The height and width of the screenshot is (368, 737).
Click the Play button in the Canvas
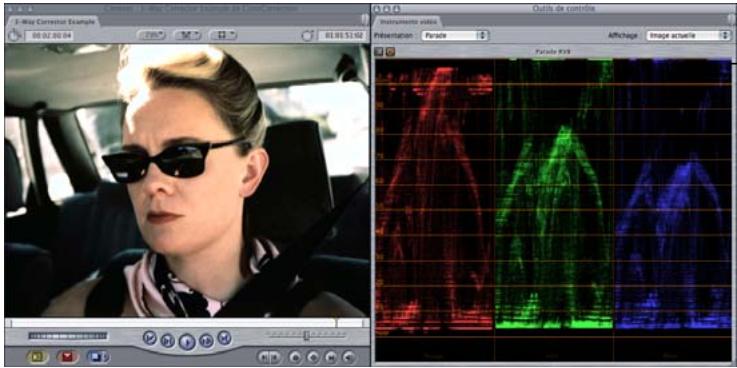[x=187, y=341]
